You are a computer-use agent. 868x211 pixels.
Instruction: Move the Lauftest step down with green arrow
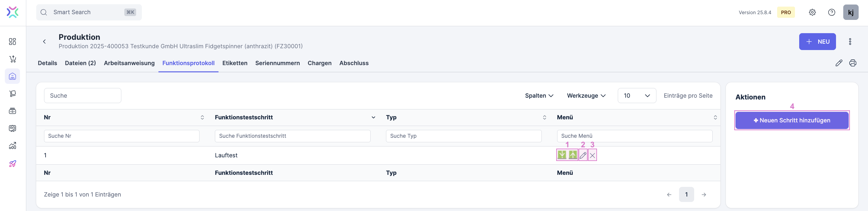562,155
